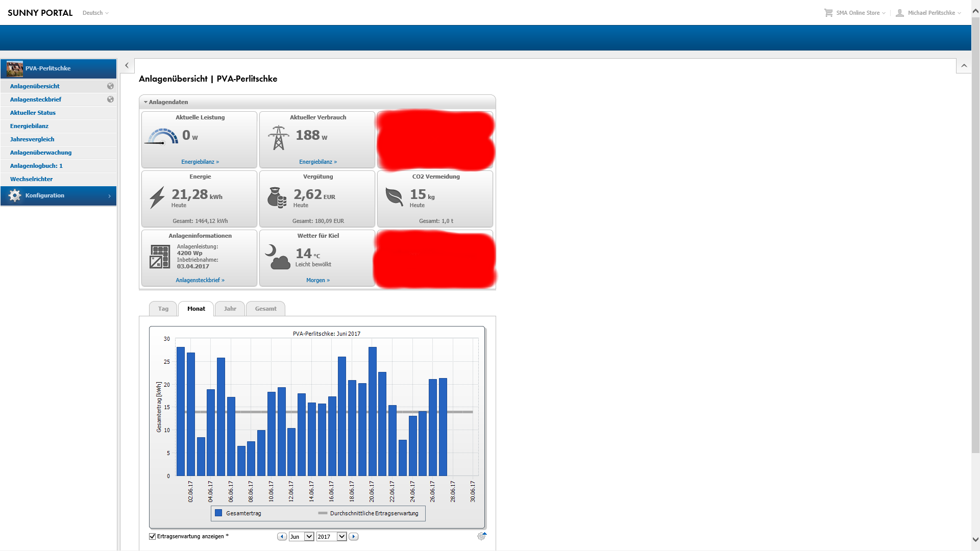Screen dimensions: 980x551
Task: Click the Morgen » weather link
Action: (318, 280)
